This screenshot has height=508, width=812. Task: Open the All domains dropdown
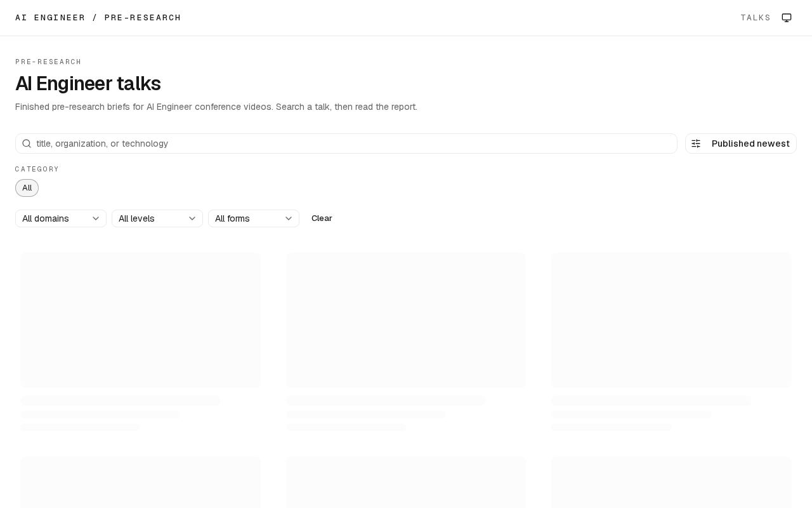[x=61, y=218]
